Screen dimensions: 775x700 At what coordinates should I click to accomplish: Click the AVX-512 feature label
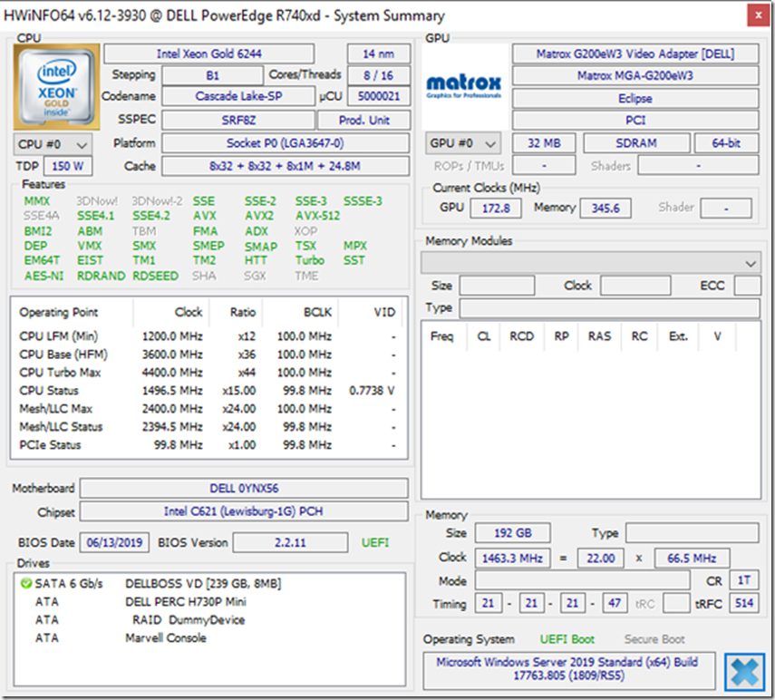pyautogui.click(x=317, y=216)
